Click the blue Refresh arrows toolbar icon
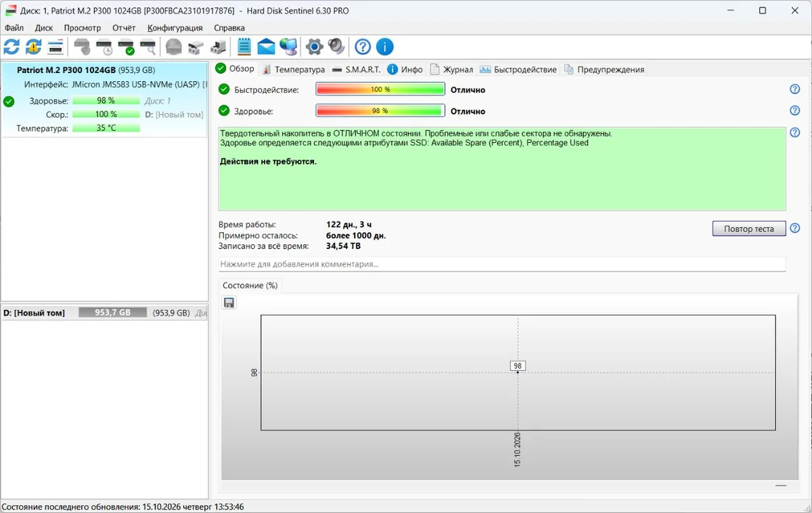This screenshot has width=812, height=513. pyautogui.click(x=12, y=47)
